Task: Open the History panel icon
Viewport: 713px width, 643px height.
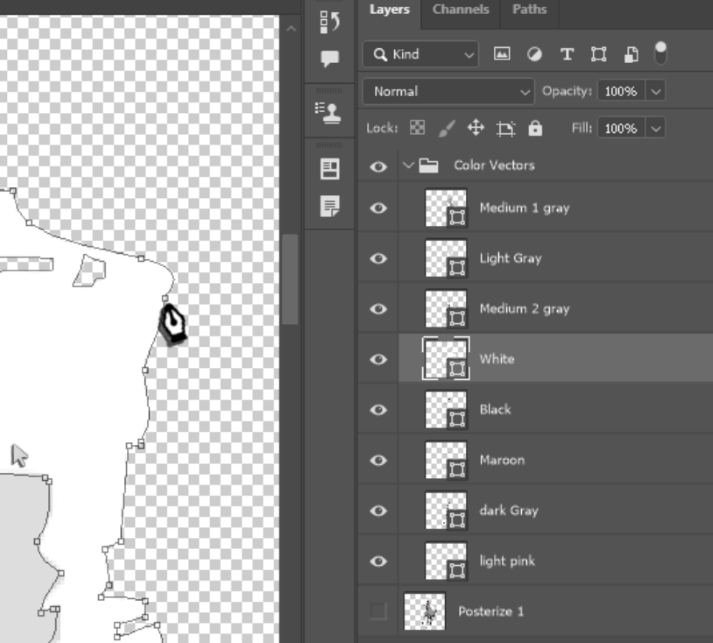Action: coord(330,22)
